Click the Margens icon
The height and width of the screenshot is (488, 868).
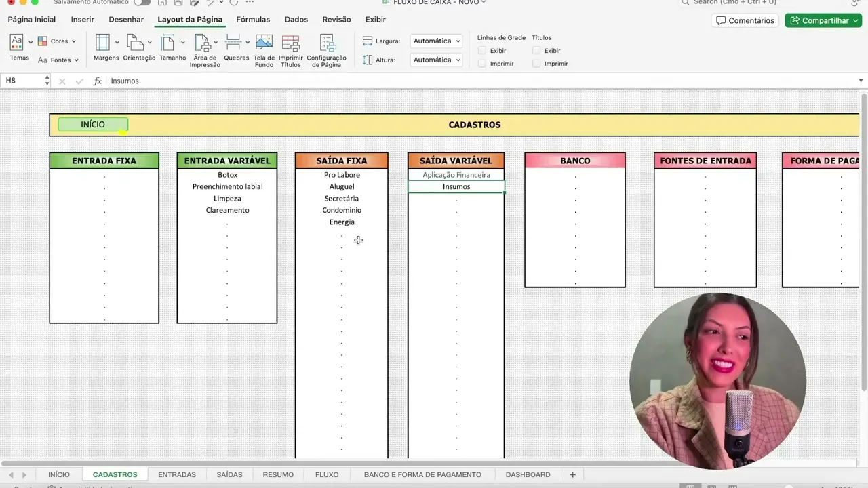point(102,42)
